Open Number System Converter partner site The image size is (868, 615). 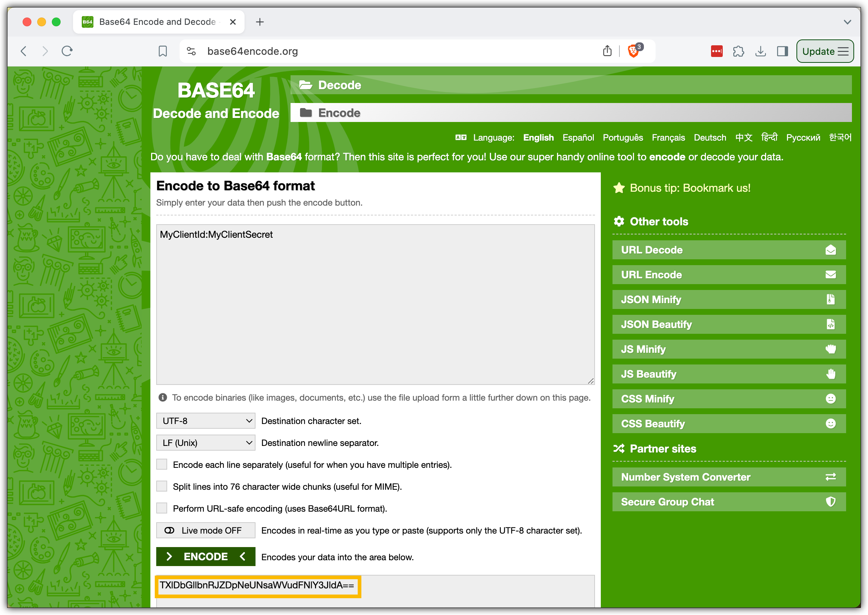729,477
